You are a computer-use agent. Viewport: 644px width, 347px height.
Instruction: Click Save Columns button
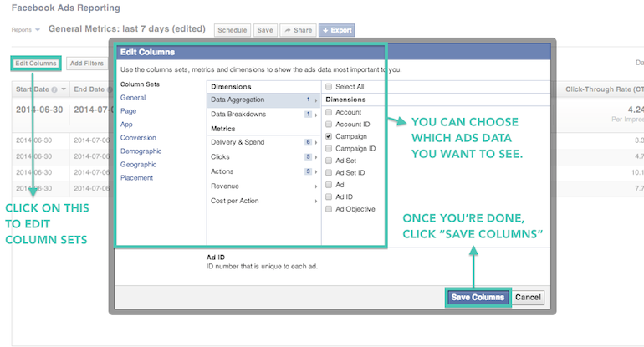(x=478, y=297)
